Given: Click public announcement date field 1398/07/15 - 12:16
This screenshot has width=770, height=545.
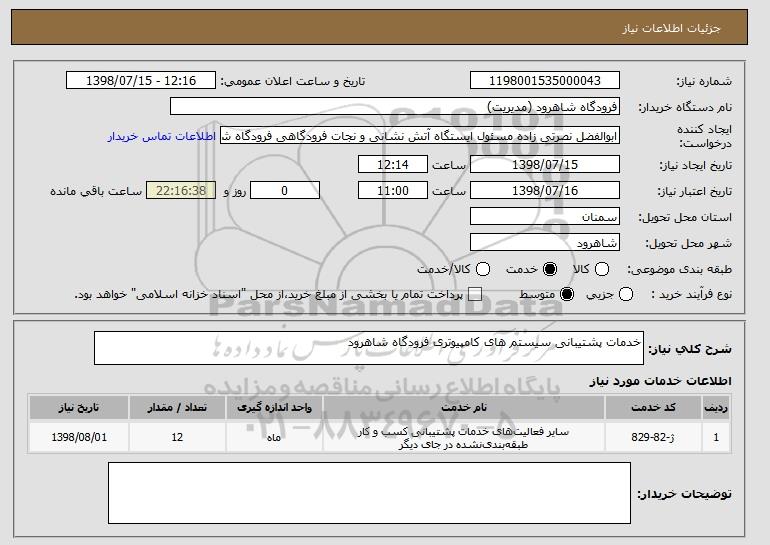Looking at the screenshot, I should click(141, 81).
